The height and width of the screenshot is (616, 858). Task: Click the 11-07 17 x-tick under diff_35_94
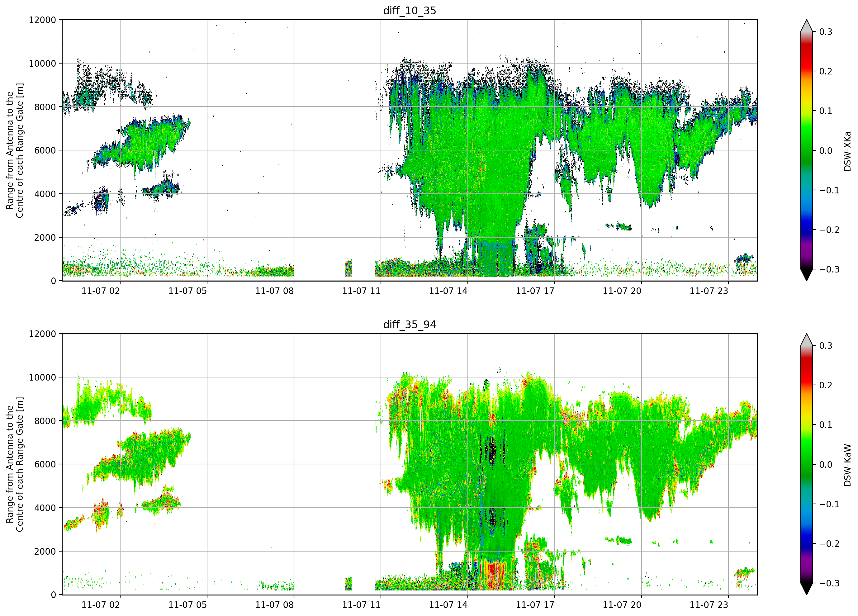[x=535, y=605]
